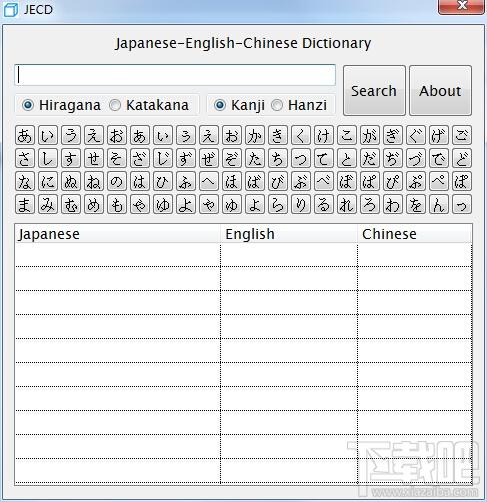Focus the dictionary search text field
The height and width of the screenshot is (502, 487).
click(175, 75)
